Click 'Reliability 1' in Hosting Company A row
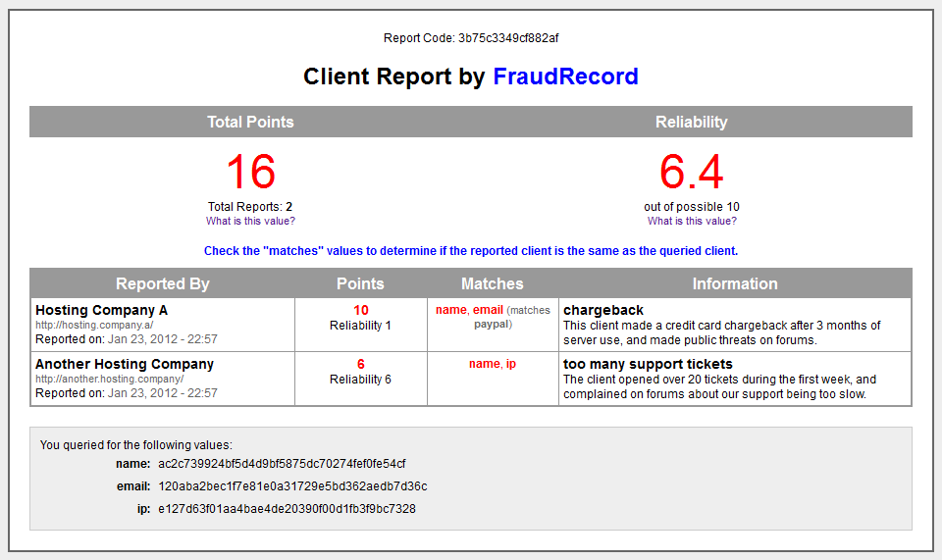942x560 pixels. (360, 326)
